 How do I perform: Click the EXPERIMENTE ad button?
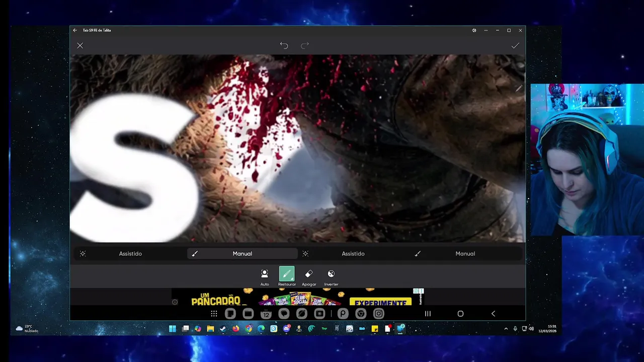(381, 302)
